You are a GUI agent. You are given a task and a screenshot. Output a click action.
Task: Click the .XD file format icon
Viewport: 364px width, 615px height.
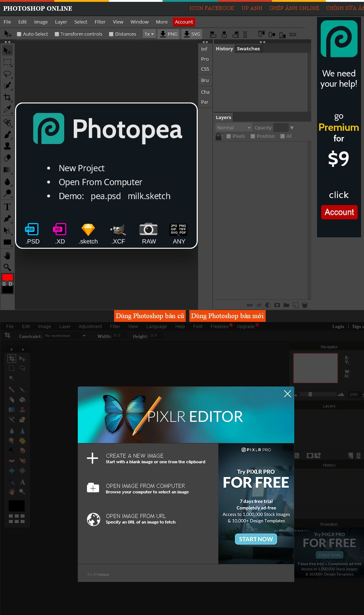(x=60, y=234)
